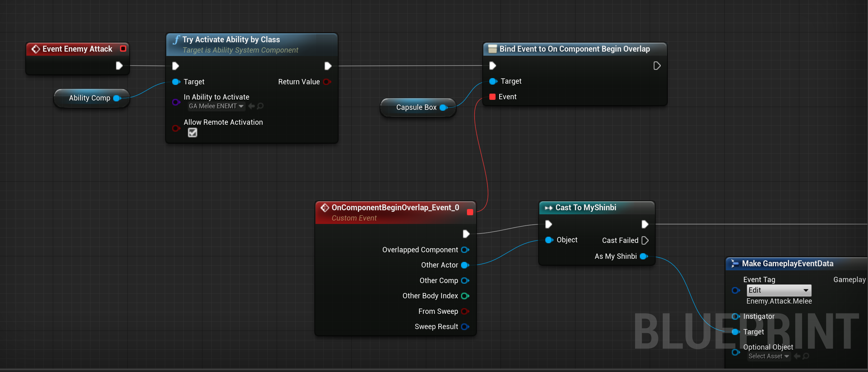
Task: Click the search magnifier beside GA Melee ENEMT
Action: click(261, 106)
